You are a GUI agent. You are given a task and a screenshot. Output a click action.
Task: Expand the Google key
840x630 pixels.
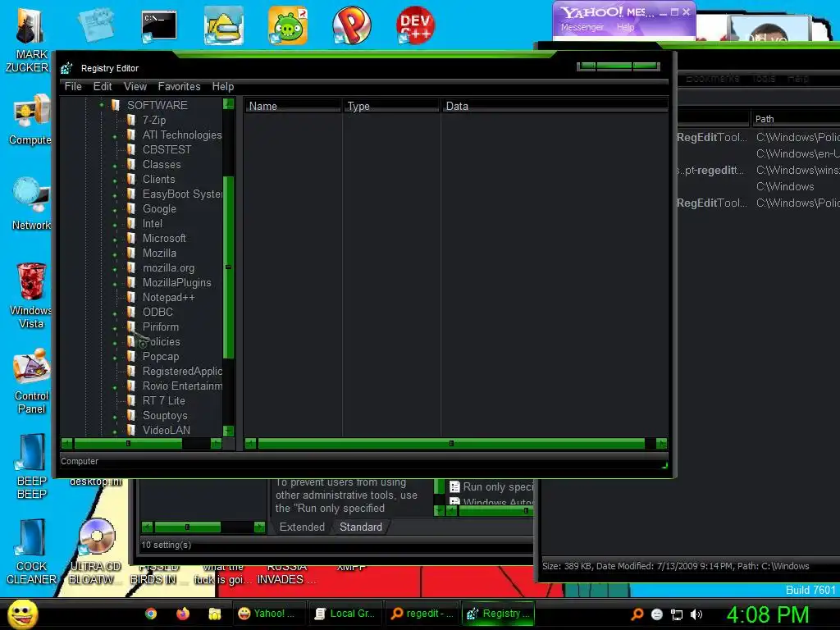tap(115, 211)
